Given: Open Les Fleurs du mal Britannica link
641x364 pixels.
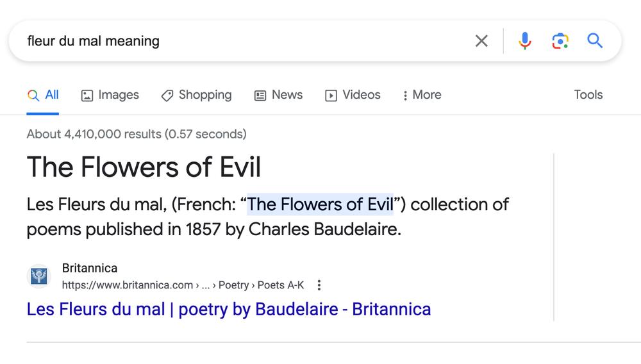Looking at the screenshot, I should [x=229, y=310].
